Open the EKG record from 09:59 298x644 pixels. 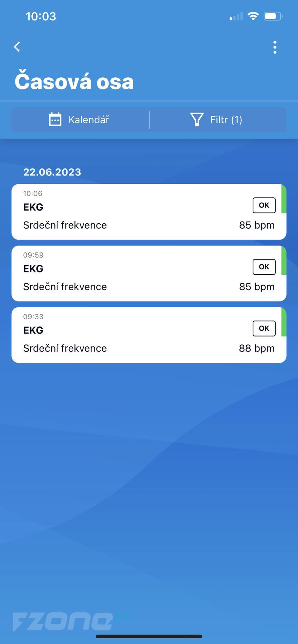coord(149,273)
